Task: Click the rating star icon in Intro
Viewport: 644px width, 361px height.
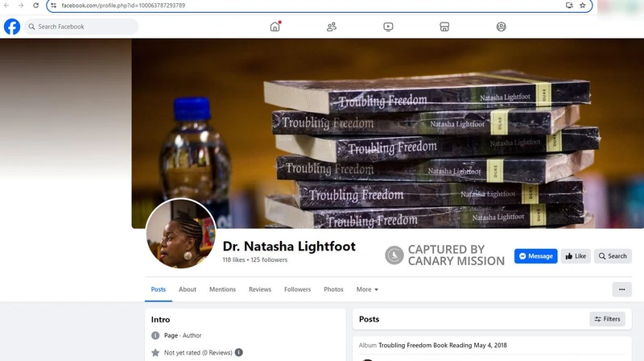Action: tap(155, 353)
